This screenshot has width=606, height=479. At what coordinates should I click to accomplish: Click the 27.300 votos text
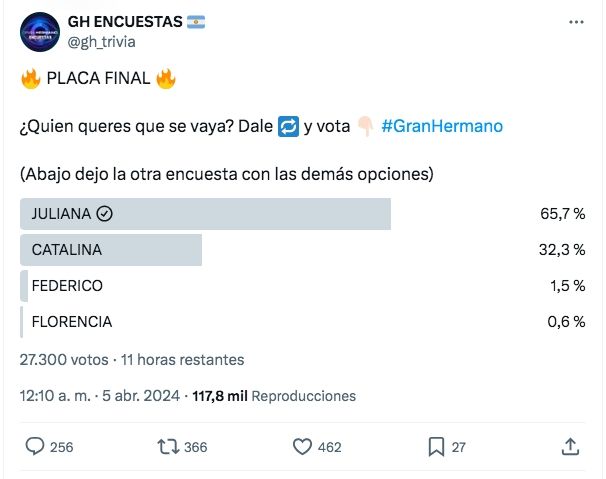[x=64, y=360]
